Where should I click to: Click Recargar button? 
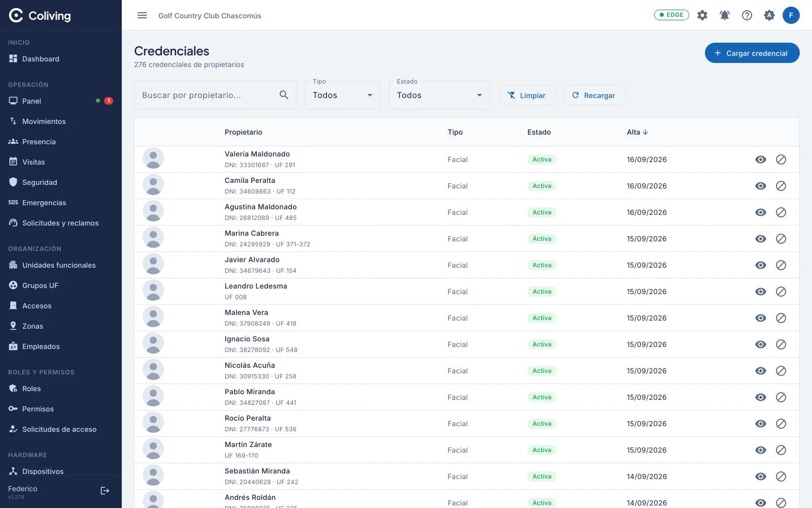pos(595,95)
